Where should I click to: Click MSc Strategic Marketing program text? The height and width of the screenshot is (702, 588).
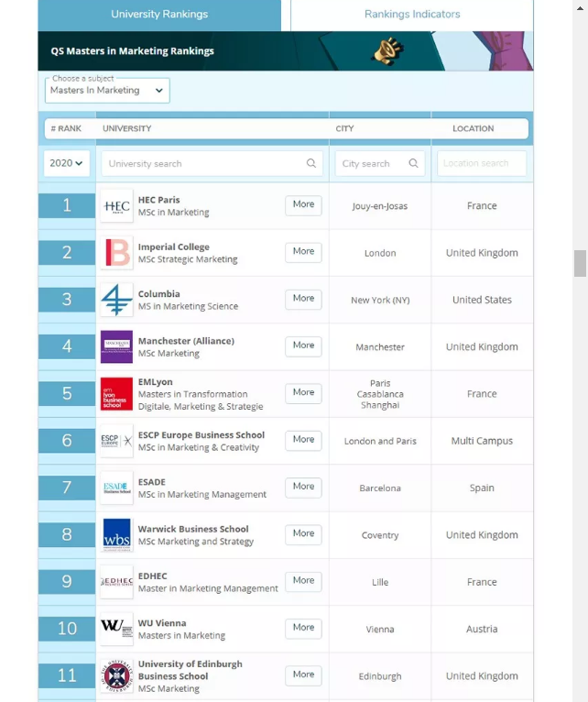(x=188, y=259)
